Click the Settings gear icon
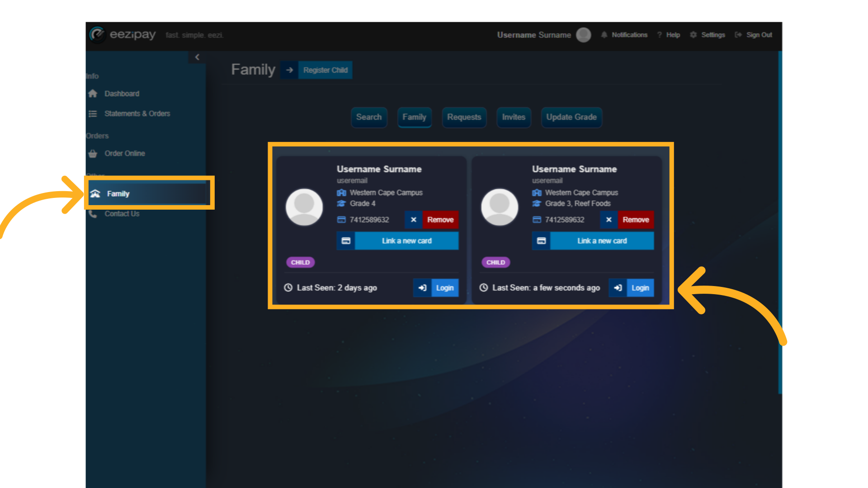868x488 pixels. [693, 35]
